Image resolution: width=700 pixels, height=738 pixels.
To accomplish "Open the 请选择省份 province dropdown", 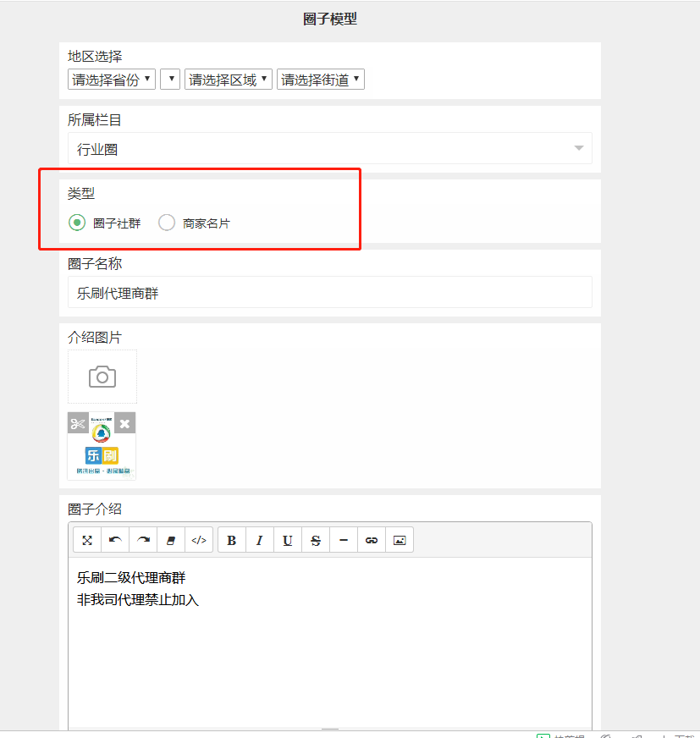I will click(112, 80).
